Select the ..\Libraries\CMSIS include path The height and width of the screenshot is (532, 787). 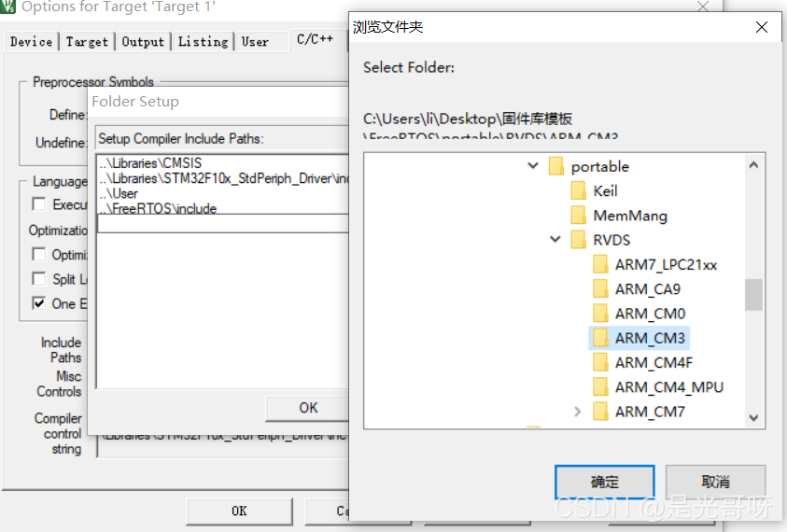(150, 163)
